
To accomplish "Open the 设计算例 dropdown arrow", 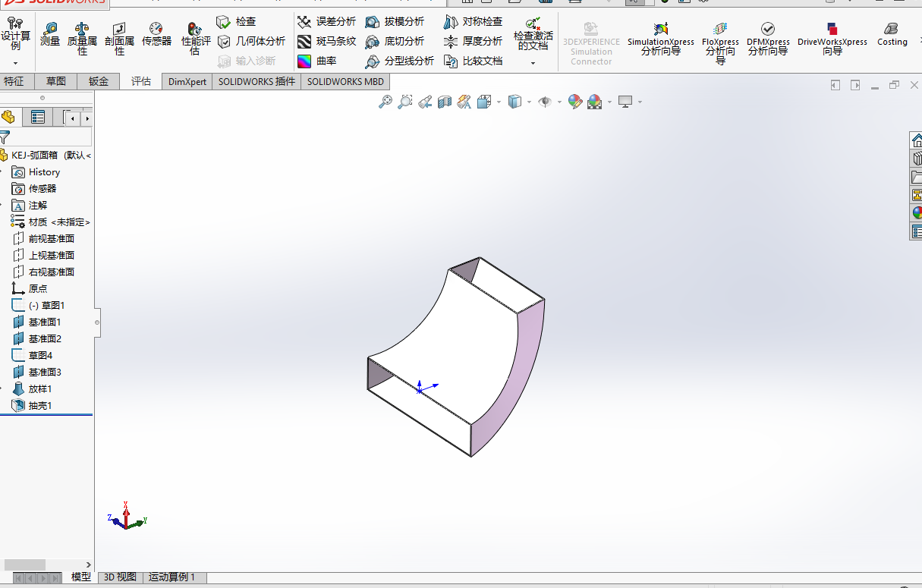I will (15, 63).
